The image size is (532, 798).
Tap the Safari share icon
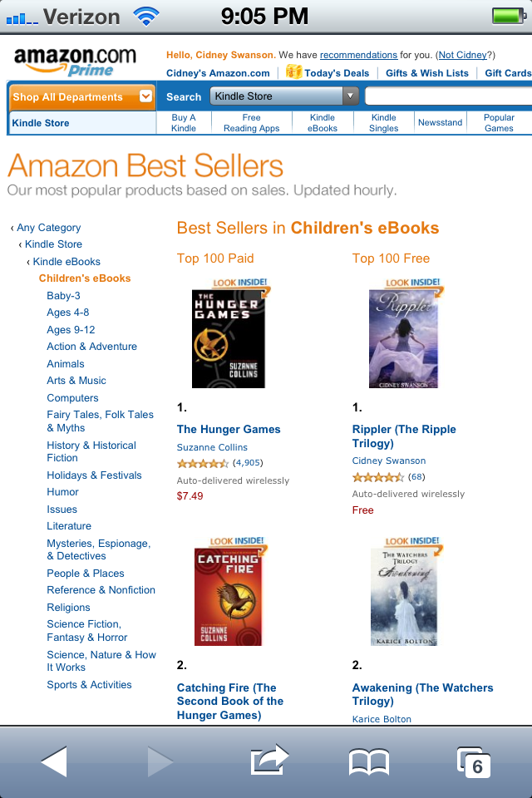(269, 761)
